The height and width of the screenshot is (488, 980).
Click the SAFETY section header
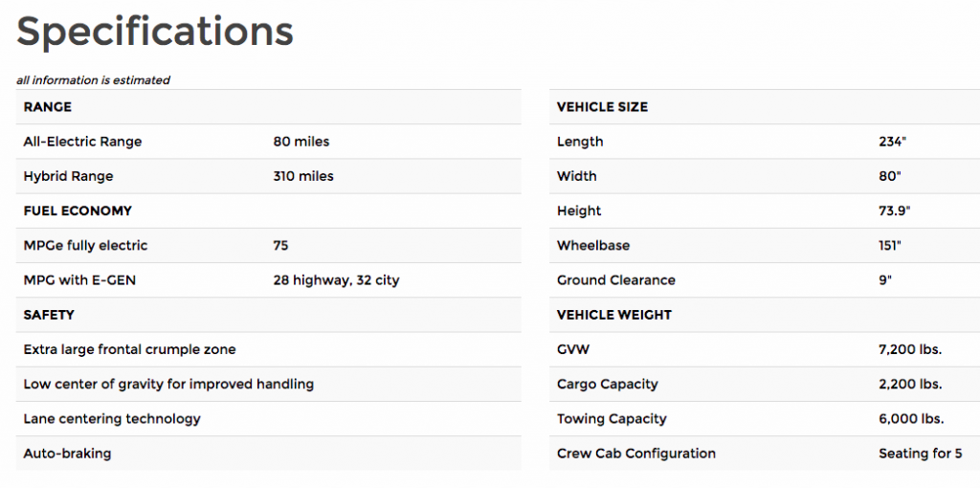coord(49,315)
